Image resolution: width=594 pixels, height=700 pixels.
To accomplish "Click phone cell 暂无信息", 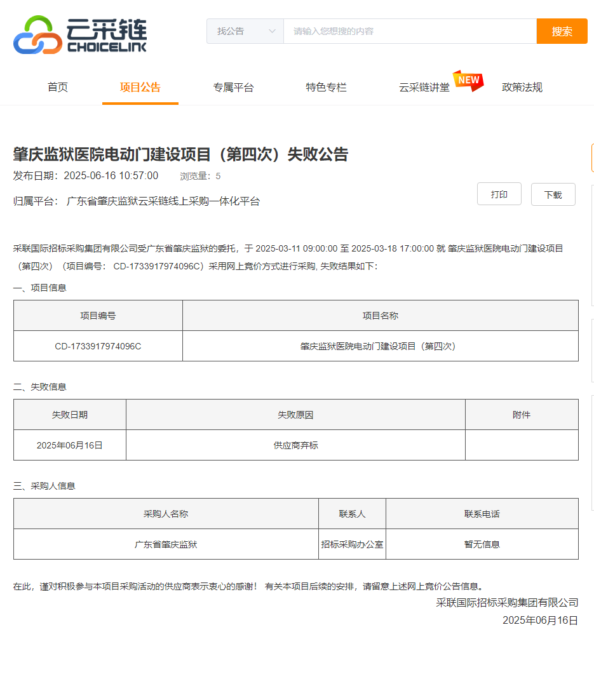I will pyautogui.click(x=482, y=544).
